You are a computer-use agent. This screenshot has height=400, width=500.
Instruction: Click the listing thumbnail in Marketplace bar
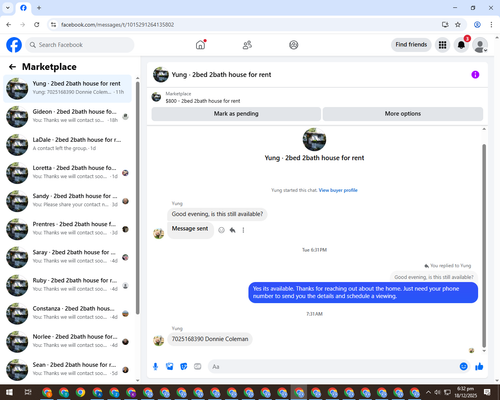coord(156,97)
